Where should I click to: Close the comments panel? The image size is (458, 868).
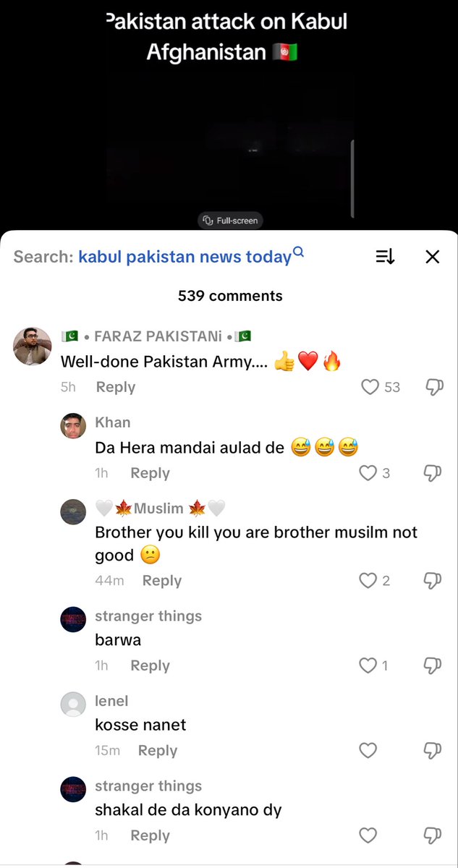tap(433, 256)
